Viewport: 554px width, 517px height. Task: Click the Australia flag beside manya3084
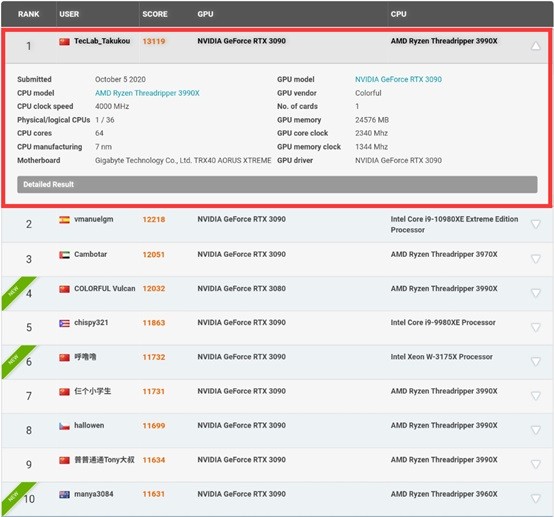click(x=64, y=495)
